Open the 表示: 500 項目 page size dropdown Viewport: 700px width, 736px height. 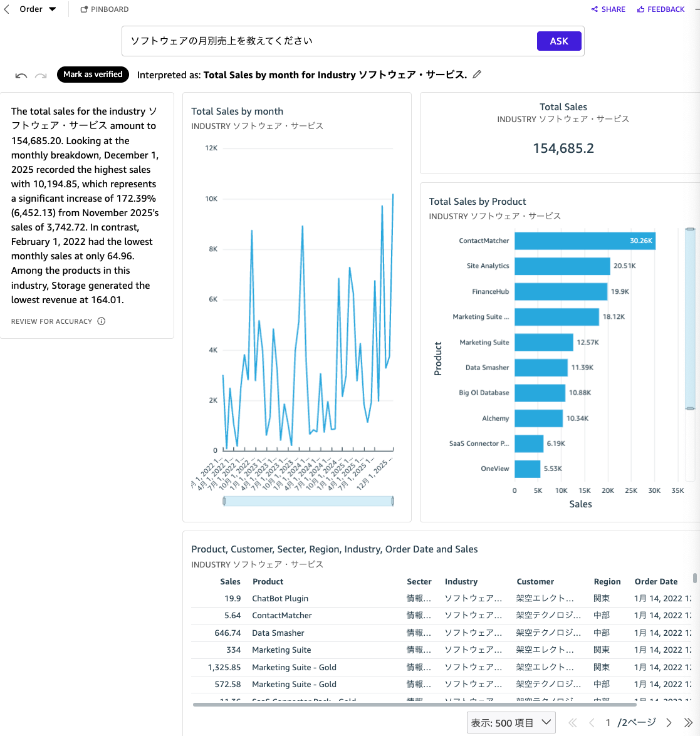tap(511, 722)
